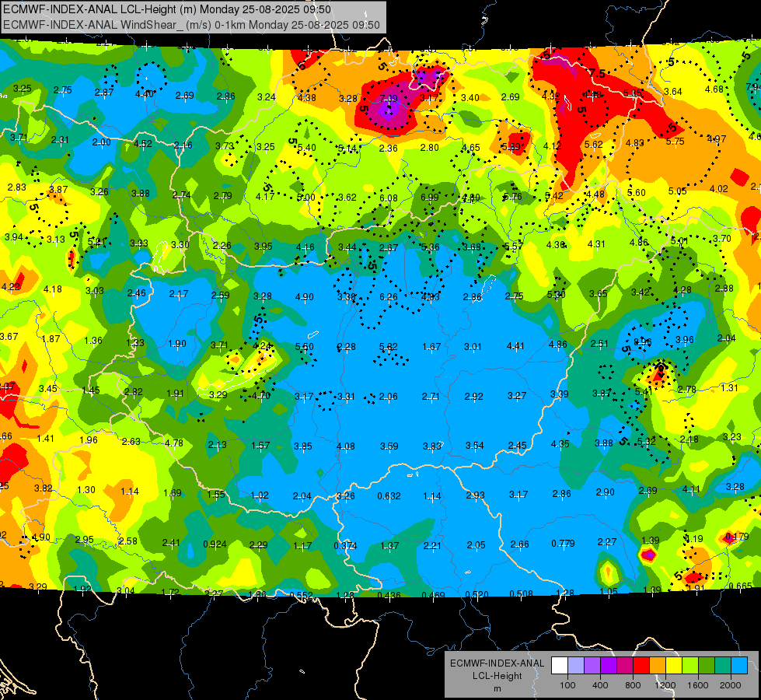The height and width of the screenshot is (700, 761).
Task: Click the sky blue legend swatch
Action: click(739, 666)
